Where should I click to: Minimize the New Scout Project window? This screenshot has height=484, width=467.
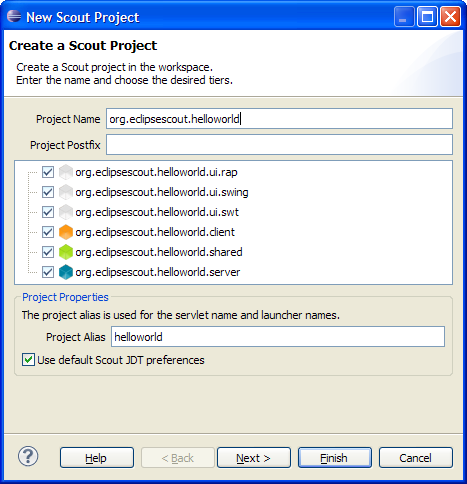pyautogui.click(x=404, y=16)
